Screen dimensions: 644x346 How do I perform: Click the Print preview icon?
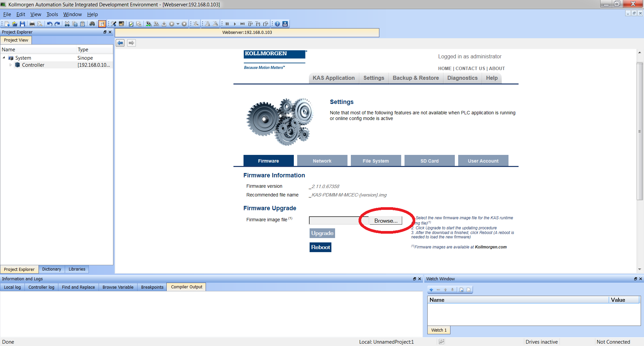pos(40,24)
